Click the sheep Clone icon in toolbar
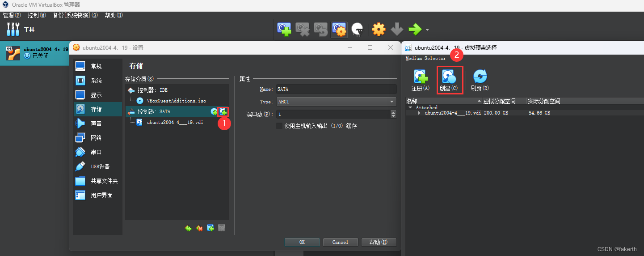Viewport: 644px width, 256px height. click(x=357, y=30)
